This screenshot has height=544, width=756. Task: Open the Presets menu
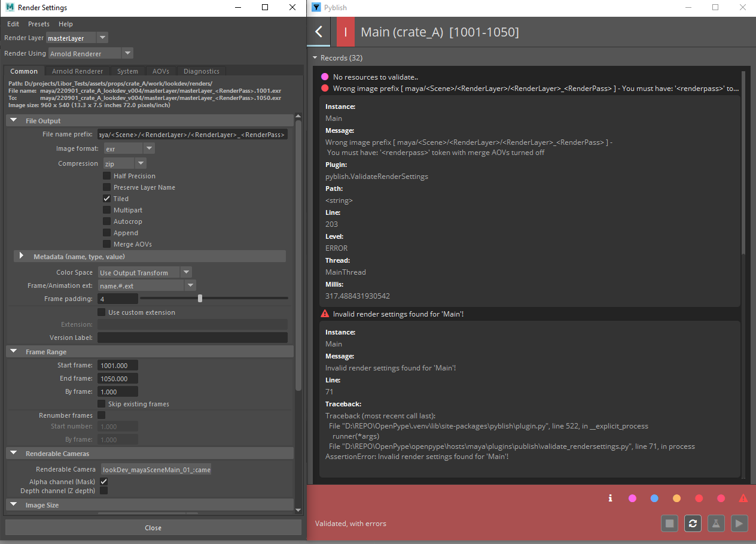coord(39,24)
